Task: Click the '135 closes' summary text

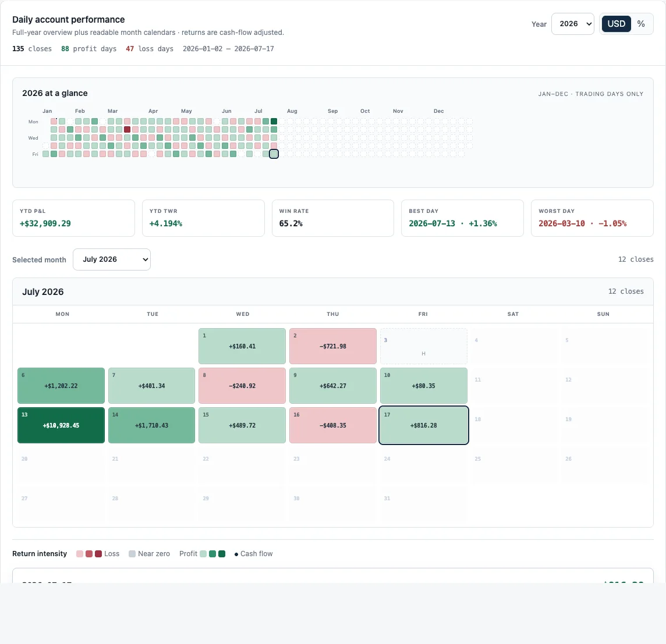Action: [32, 49]
